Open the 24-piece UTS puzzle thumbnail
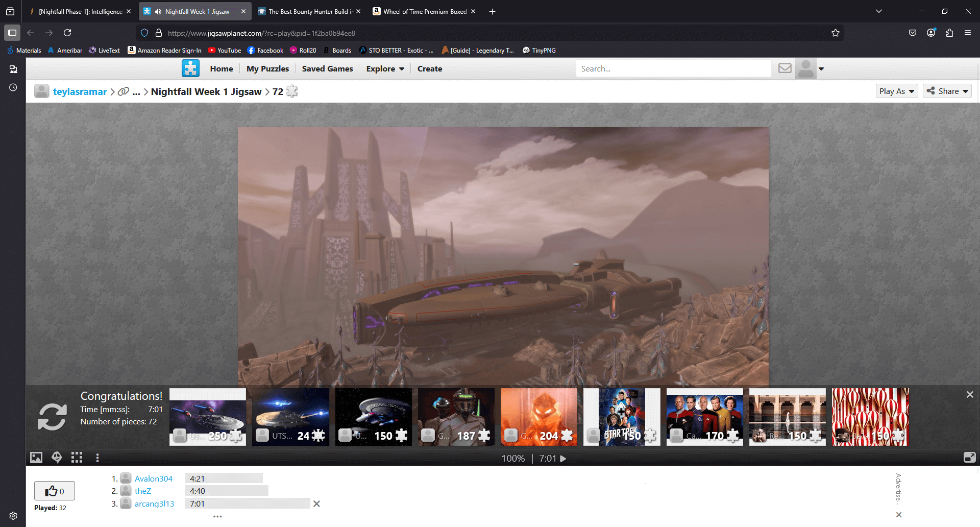The image size is (980, 527). pyautogui.click(x=290, y=417)
